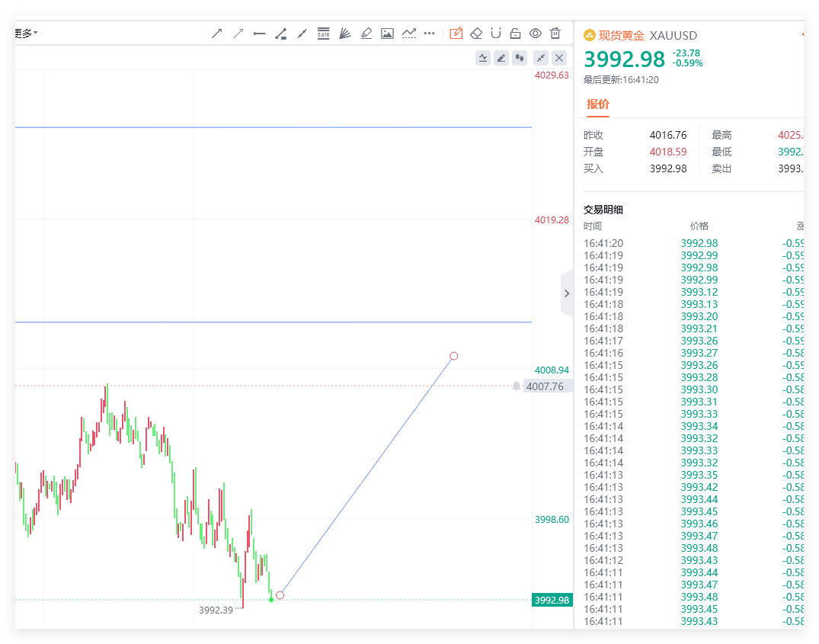Click the 4019.28 axis price label
Image resolution: width=819 pixels, height=644 pixels.
(552, 220)
